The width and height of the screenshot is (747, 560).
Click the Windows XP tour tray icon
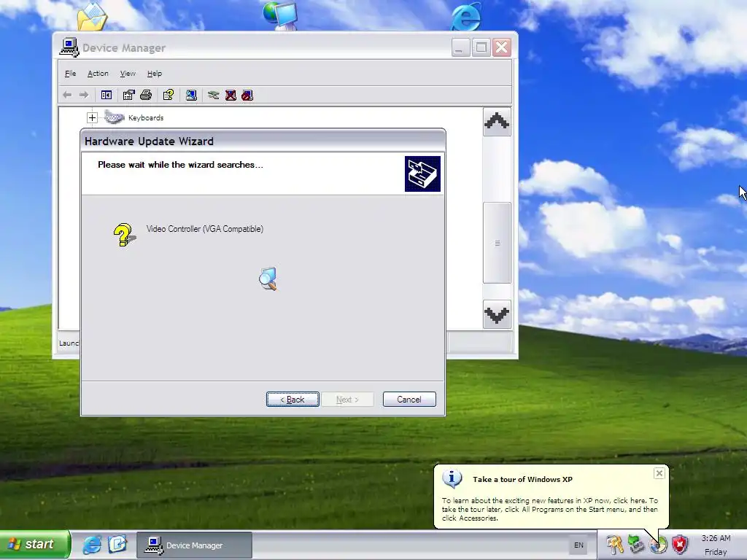658,544
